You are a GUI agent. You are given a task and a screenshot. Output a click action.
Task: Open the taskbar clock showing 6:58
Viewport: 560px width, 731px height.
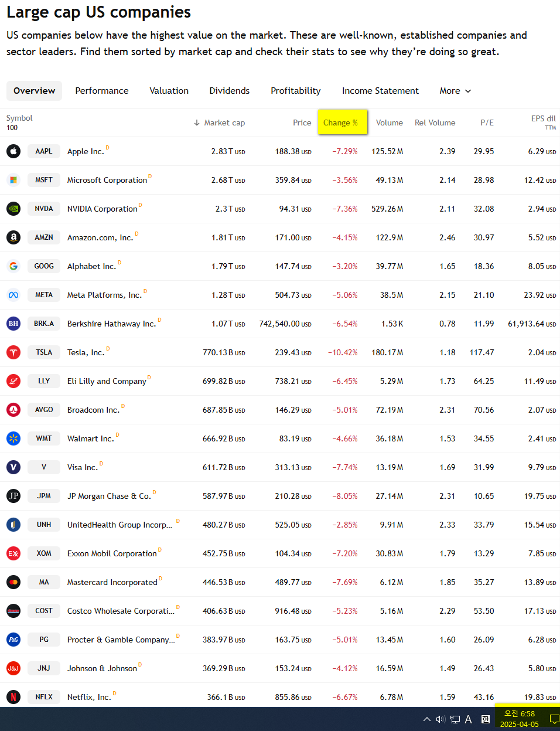point(520,719)
